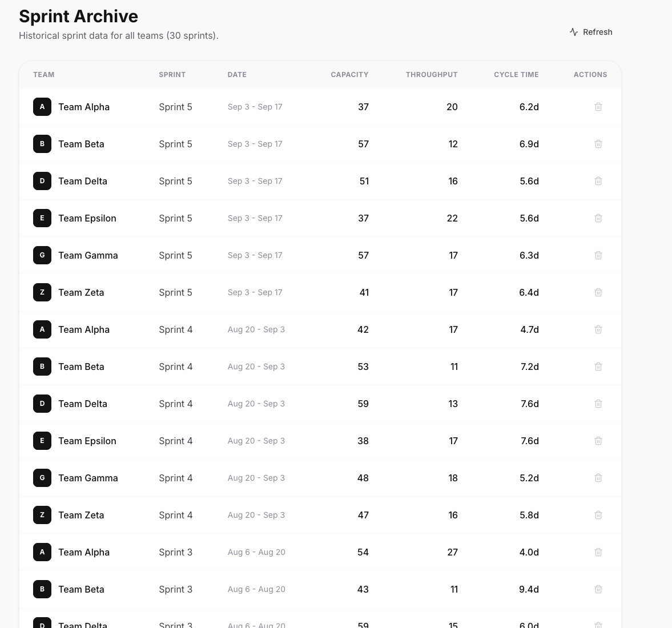Click throughput 12 for Team Beta
Screen dimensions: 672x628
coord(453,144)
